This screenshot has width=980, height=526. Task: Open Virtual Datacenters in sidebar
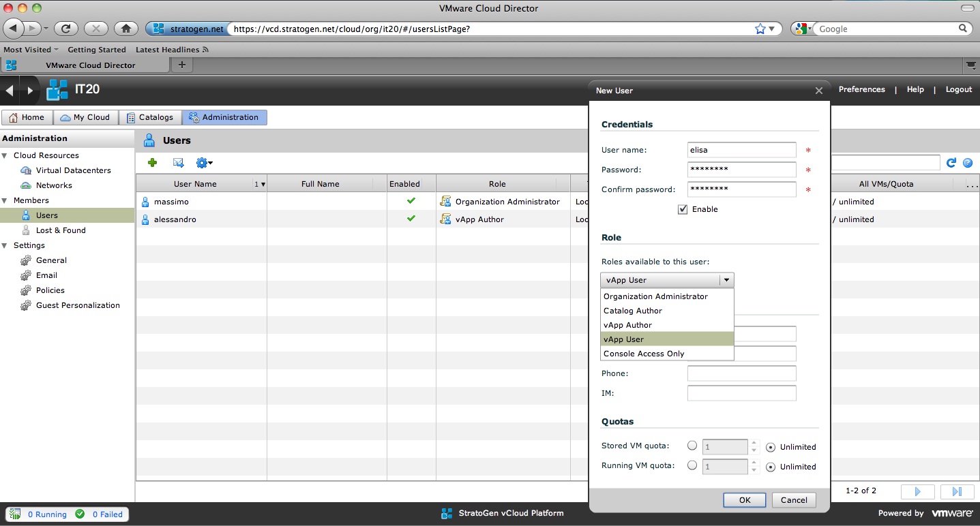[x=73, y=170]
